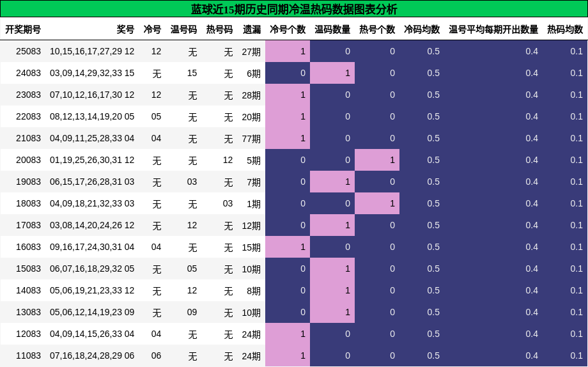Click pink 热号个数 cell in row 20083
This screenshot has height=367, width=588.
pyautogui.click(x=377, y=160)
